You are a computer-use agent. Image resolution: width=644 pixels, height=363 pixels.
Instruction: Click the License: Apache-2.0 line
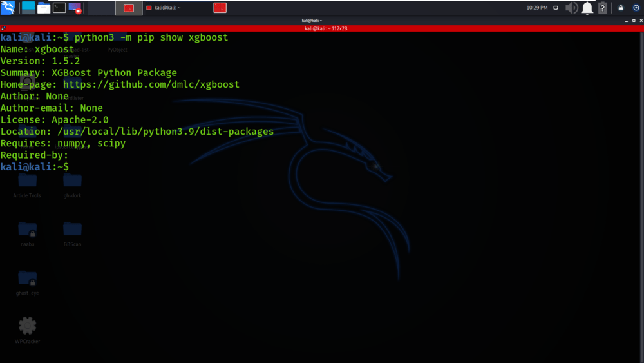[x=54, y=120]
